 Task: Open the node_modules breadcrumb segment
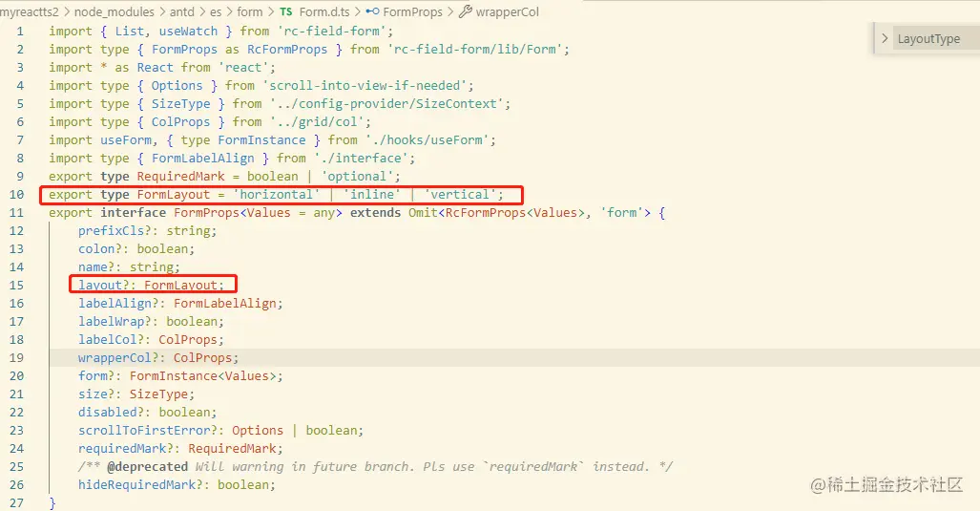tap(114, 11)
